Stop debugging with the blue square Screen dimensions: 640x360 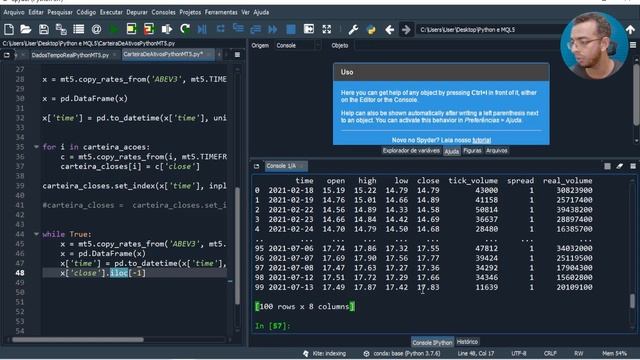(x=291, y=29)
